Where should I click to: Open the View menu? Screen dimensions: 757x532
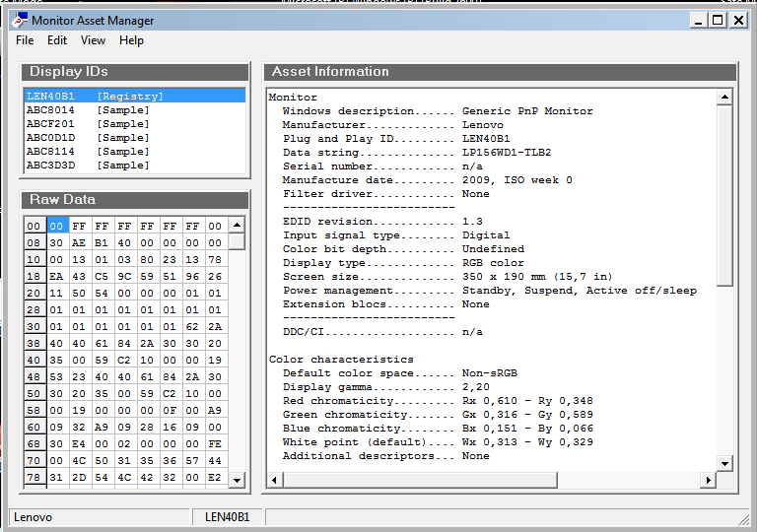pyautogui.click(x=93, y=40)
